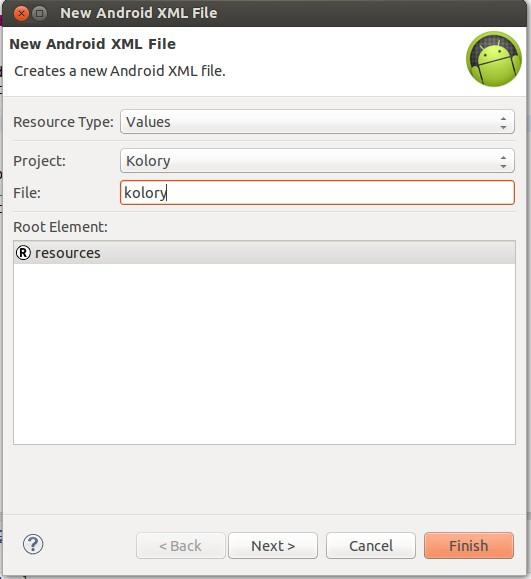Click the Android robot logo icon

tap(494, 59)
